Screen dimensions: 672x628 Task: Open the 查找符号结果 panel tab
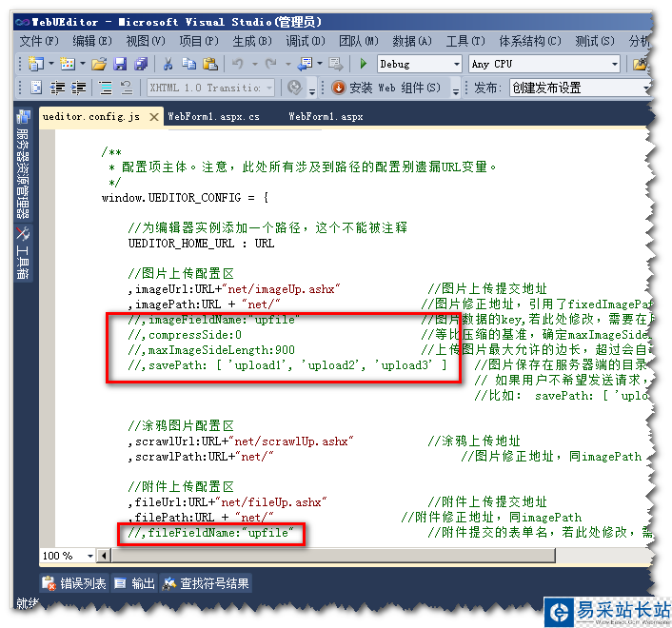click(207, 583)
